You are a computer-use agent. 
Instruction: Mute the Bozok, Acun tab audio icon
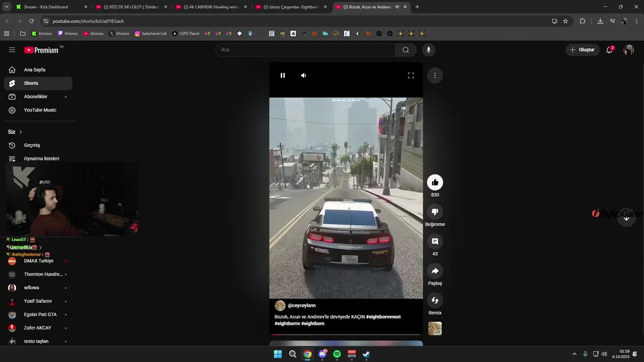pyautogui.click(x=397, y=7)
